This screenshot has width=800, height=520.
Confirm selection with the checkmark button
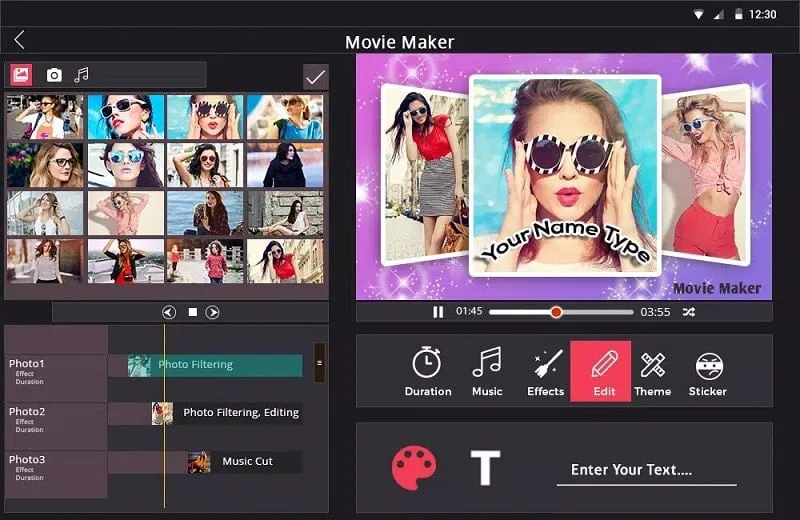coord(315,78)
